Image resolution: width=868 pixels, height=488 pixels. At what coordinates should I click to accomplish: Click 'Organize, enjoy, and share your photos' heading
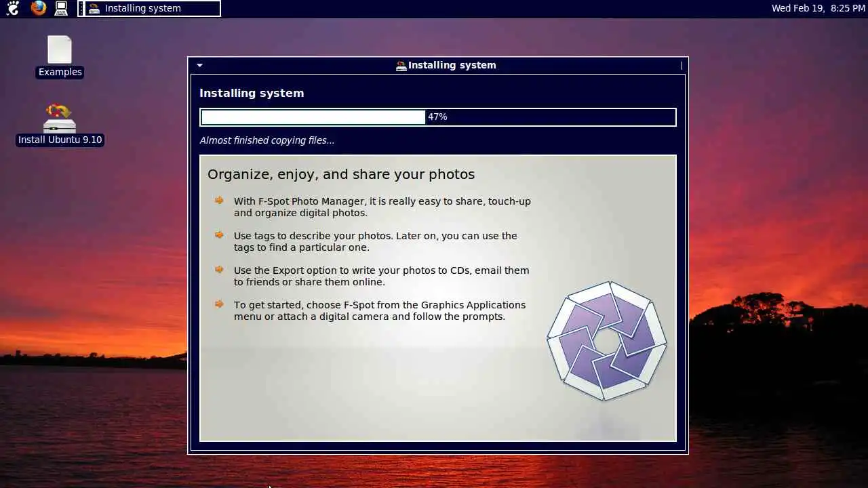pos(341,174)
